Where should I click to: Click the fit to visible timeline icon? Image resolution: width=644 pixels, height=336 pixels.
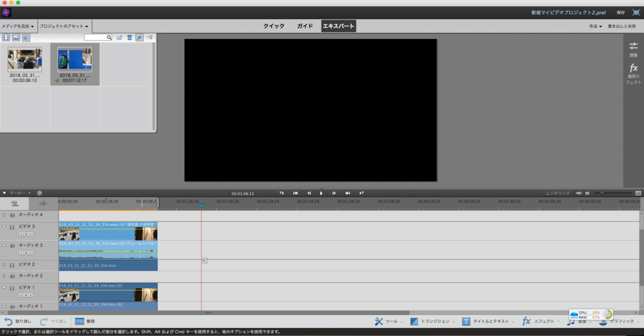[579, 193]
